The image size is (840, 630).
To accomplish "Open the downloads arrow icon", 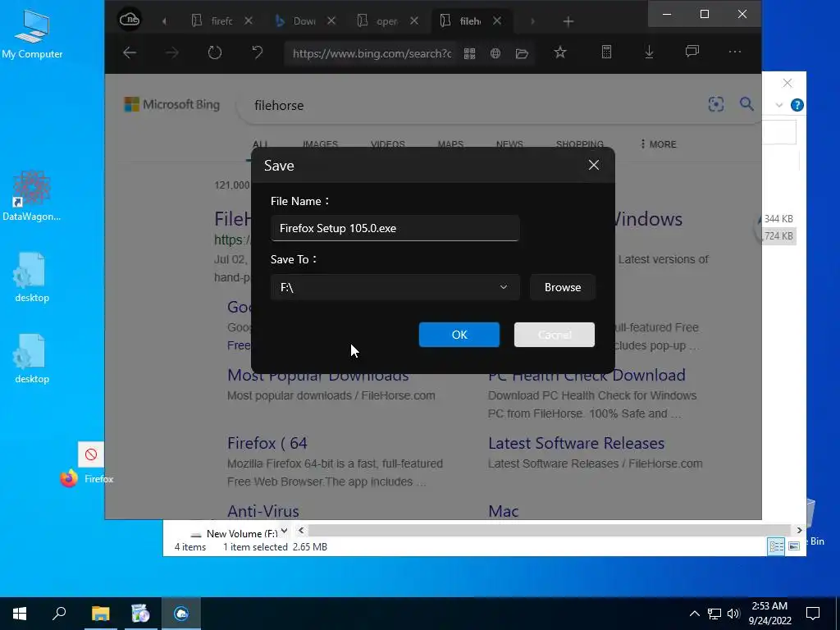I will pyautogui.click(x=649, y=52).
